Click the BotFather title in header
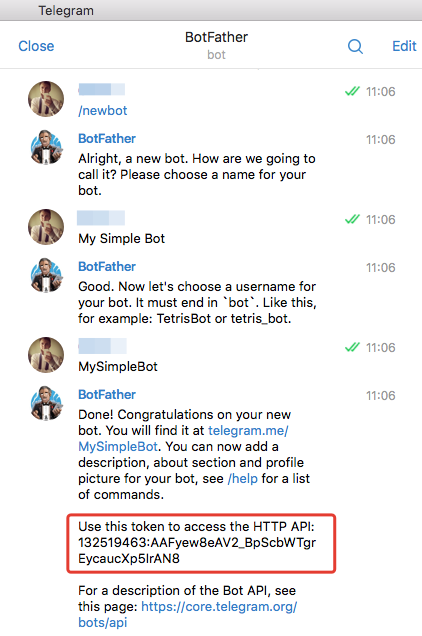Screen dimensions: 422x636 (216, 37)
